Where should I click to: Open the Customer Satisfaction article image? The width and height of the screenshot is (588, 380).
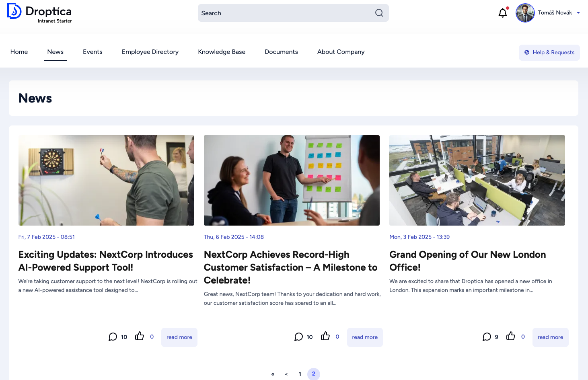[x=292, y=180]
